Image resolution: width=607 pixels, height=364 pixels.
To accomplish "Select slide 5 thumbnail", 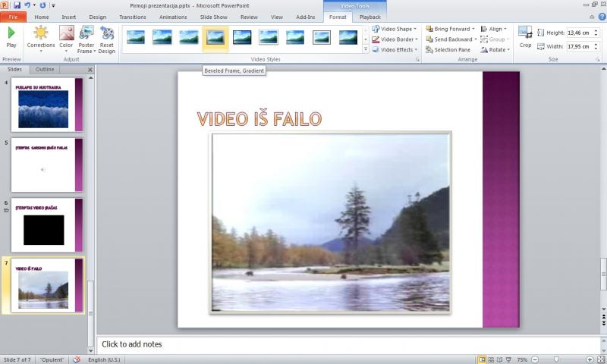I will point(47,165).
